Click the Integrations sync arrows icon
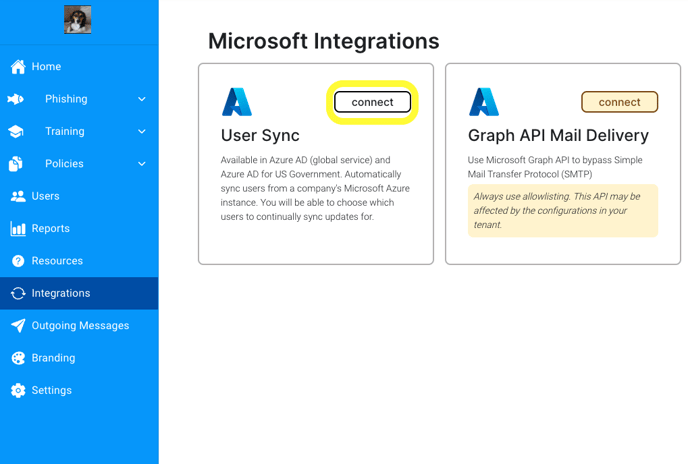 tap(18, 293)
